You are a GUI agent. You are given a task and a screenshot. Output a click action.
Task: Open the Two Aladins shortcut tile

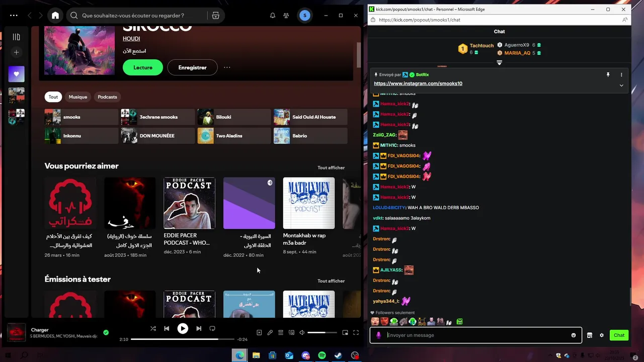coord(234,136)
